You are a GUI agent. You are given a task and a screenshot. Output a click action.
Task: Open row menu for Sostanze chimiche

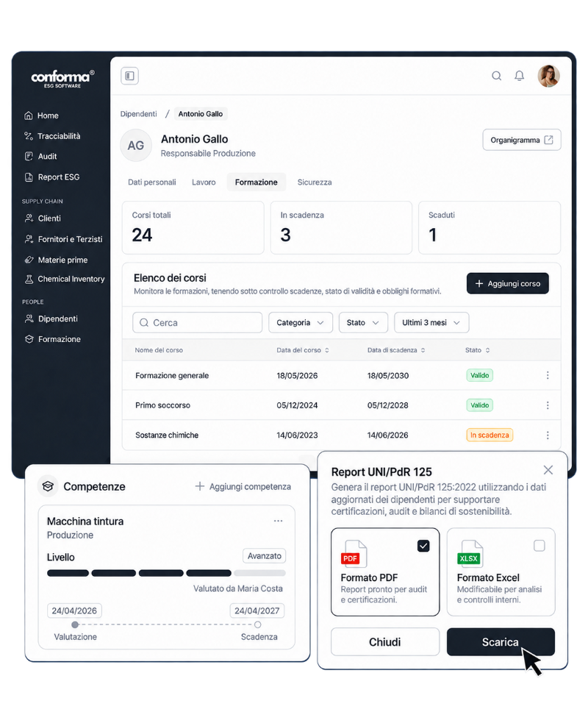click(x=548, y=435)
